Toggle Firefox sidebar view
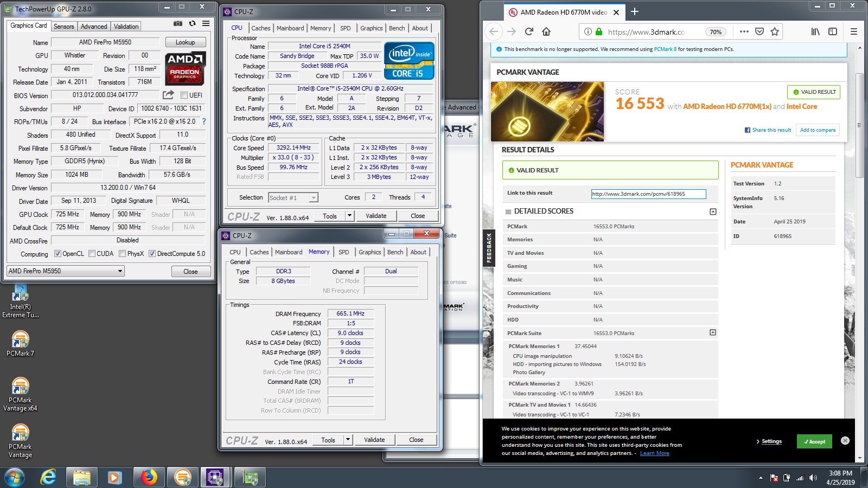 [x=833, y=31]
